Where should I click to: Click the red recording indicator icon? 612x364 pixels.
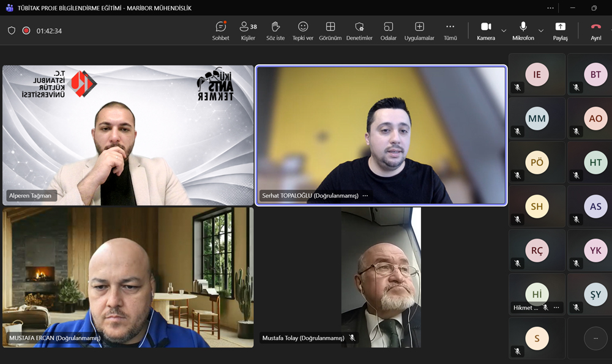(26, 31)
